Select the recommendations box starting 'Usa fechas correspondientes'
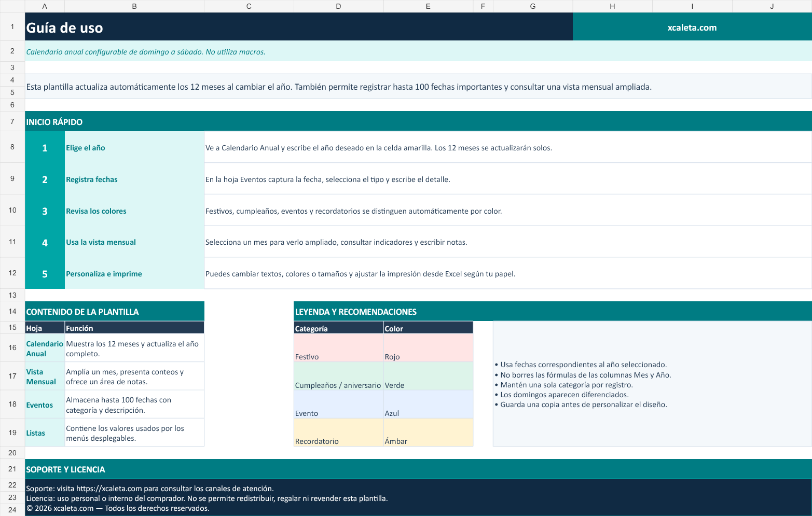The width and height of the screenshot is (812, 516). click(x=652, y=384)
